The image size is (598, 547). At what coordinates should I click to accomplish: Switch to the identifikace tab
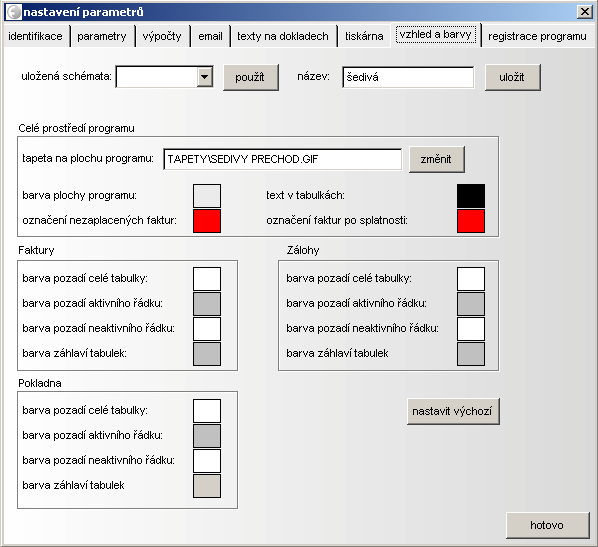click(x=35, y=36)
